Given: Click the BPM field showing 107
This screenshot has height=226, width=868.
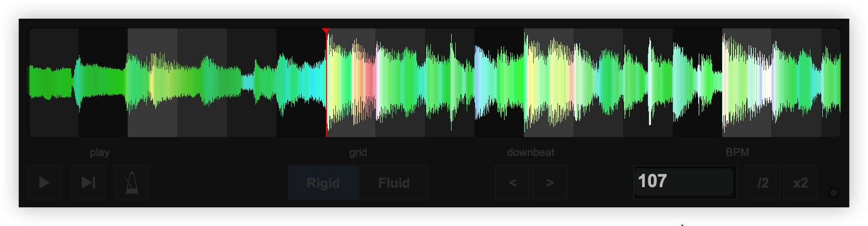Looking at the screenshot, I should 683,181.
